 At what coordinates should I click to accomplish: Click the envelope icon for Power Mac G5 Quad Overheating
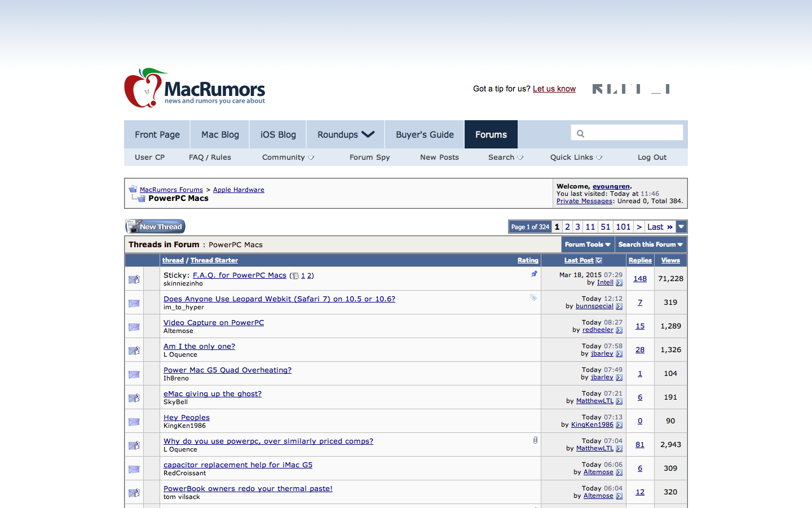click(x=134, y=374)
